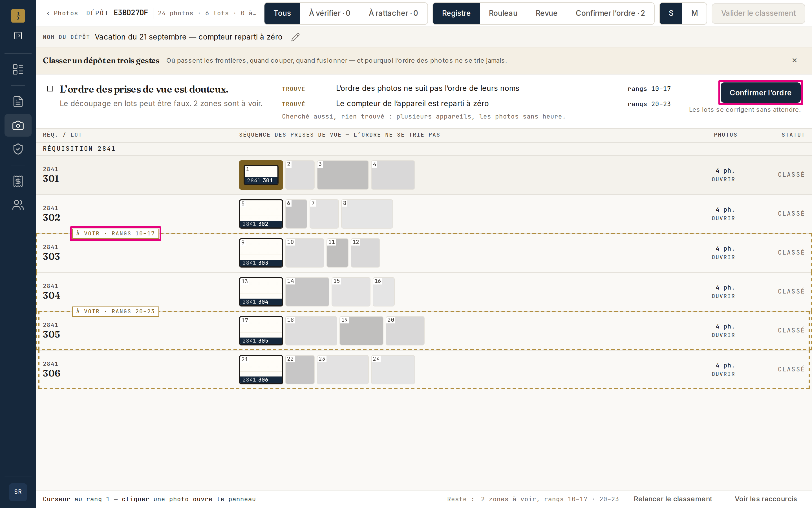Screen dimensions: 812x508
Task: Open lot 301 via OUVRIR
Action: coord(723,179)
